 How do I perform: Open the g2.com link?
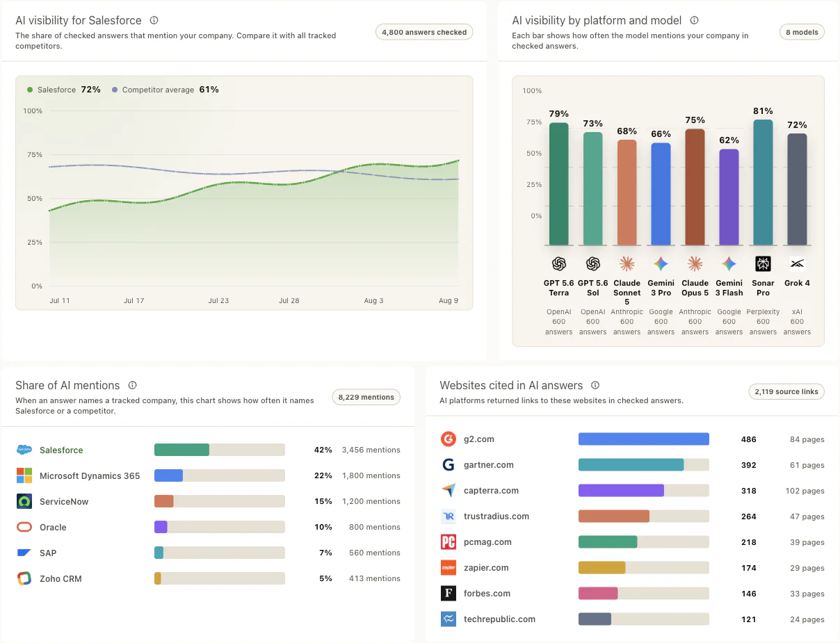click(479, 439)
